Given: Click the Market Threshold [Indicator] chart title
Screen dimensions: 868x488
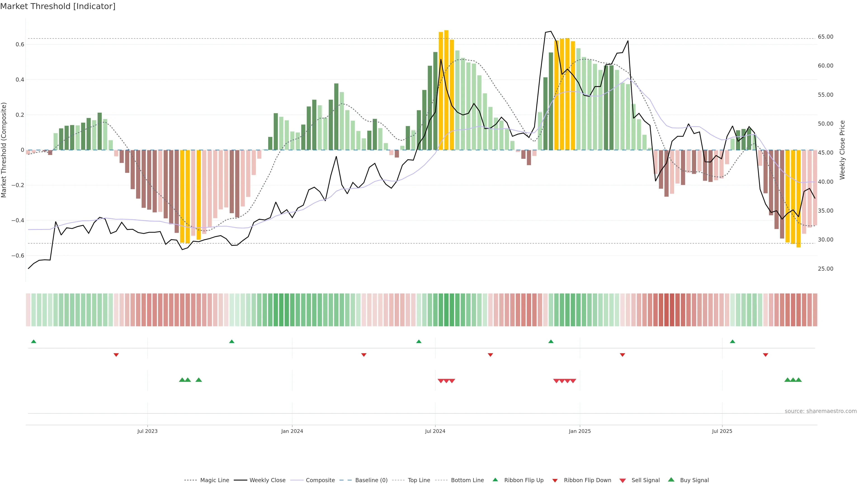Looking at the screenshot, I should (x=58, y=6).
